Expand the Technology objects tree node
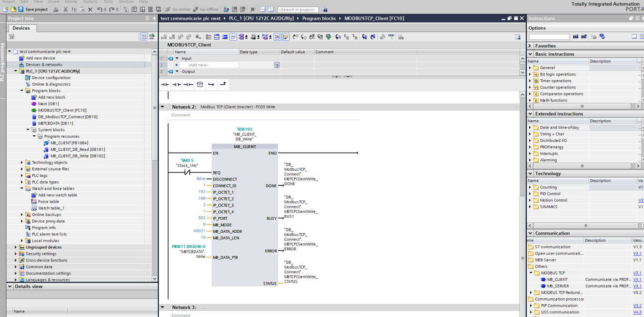The image size is (644, 317). point(22,163)
